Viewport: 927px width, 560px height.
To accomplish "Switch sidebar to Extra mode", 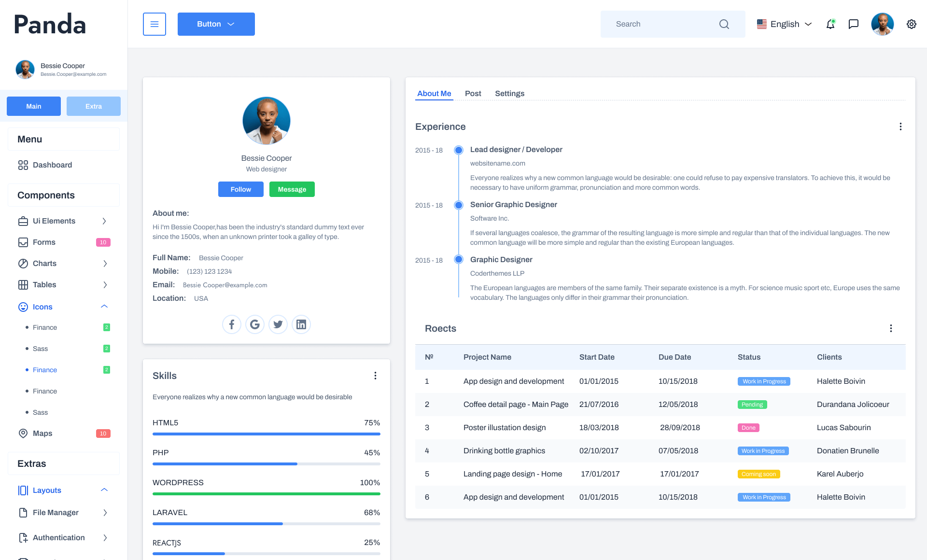I will tap(94, 106).
